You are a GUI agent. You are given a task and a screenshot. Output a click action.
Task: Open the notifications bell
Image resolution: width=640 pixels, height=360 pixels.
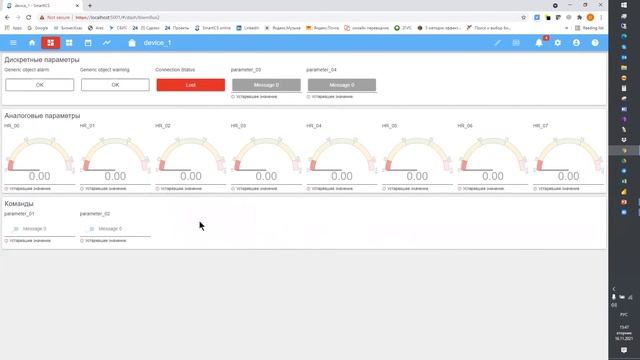tap(539, 43)
